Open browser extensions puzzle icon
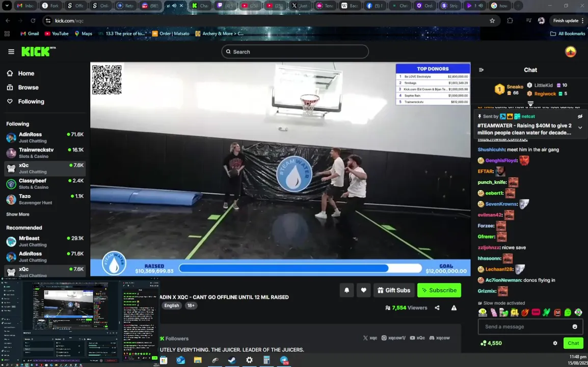This screenshot has width=588, height=367. pyautogui.click(x=510, y=20)
